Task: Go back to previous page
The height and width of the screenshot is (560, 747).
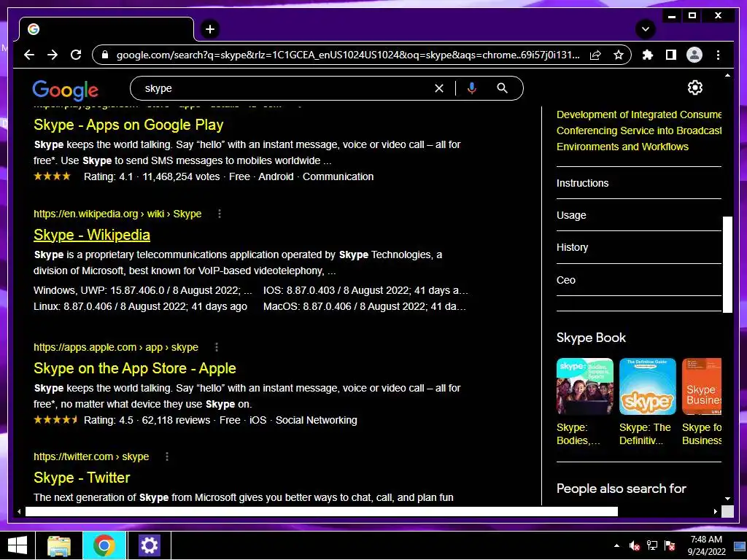Action: (x=29, y=55)
